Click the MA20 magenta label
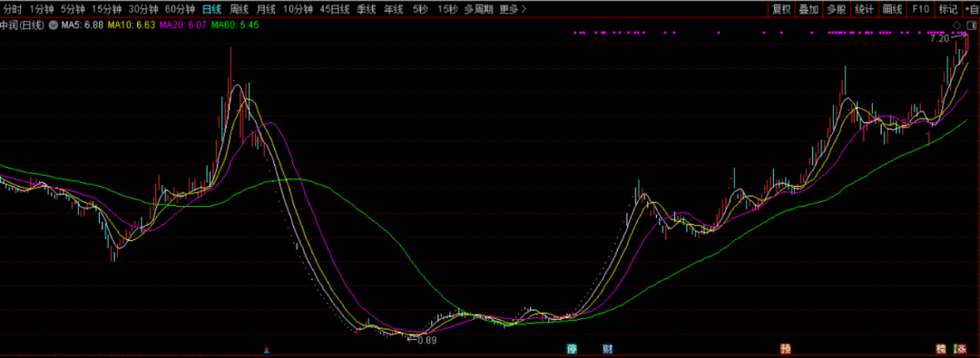The image size is (980, 358). click(182, 25)
